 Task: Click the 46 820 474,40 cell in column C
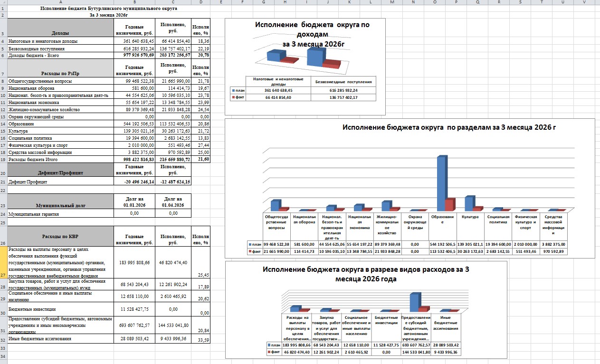173,262
